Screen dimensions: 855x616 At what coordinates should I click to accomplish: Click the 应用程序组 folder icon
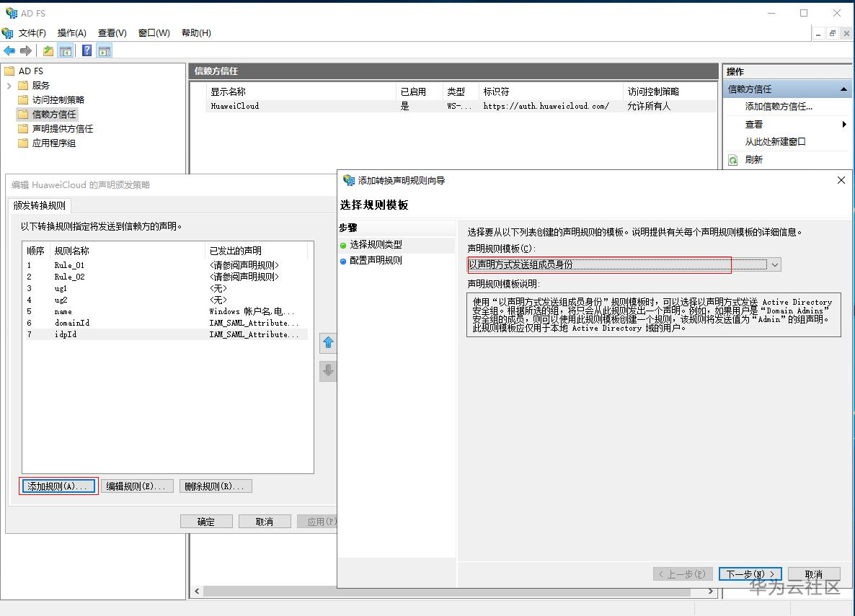23,143
